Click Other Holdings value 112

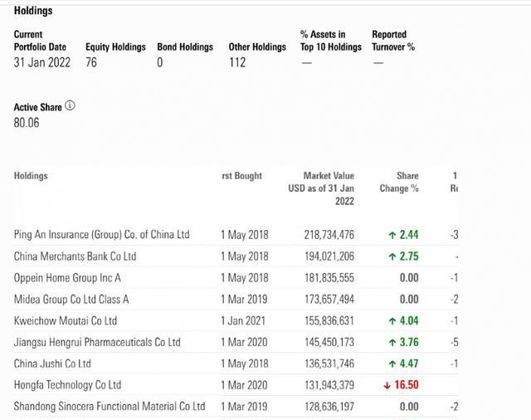(x=237, y=62)
